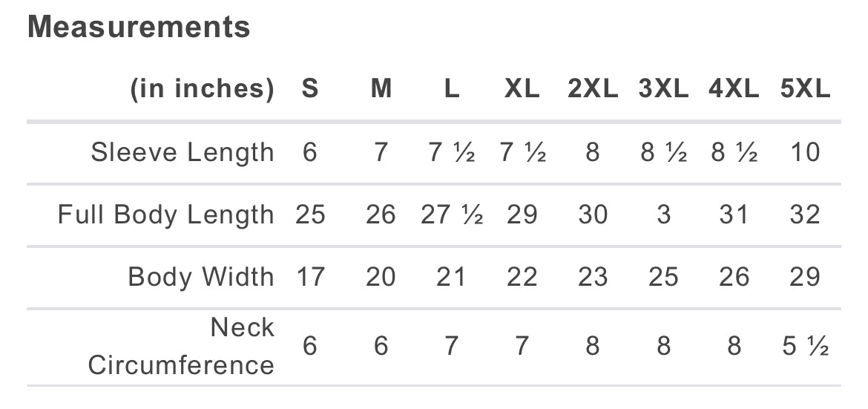The image size is (868, 409).
Task: Choose the XL size column header
Action: coord(522,89)
